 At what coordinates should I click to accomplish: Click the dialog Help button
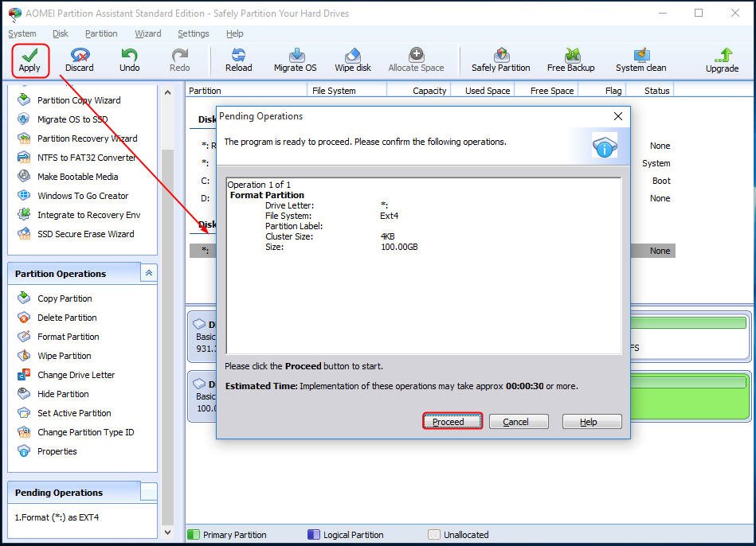point(592,422)
